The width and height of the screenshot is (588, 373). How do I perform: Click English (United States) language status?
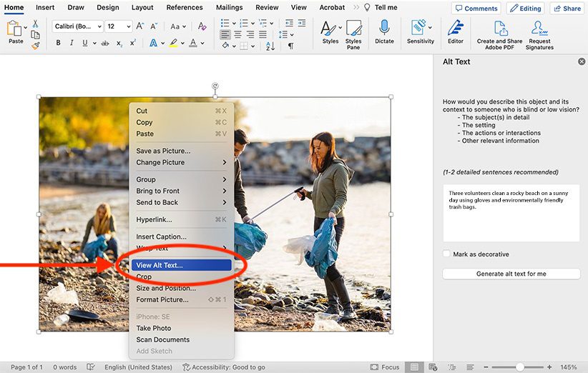coord(138,367)
